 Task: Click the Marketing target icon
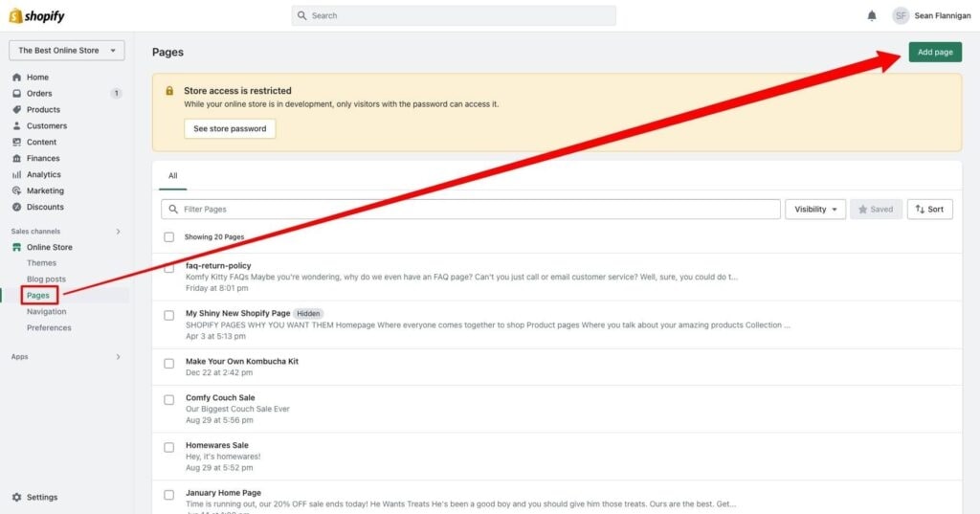pos(17,190)
